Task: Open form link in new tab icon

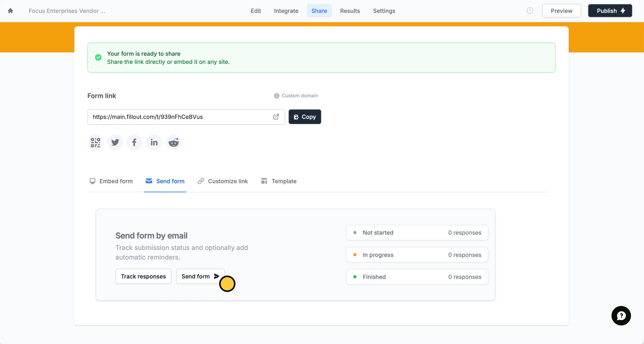Action: (x=276, y=117)
